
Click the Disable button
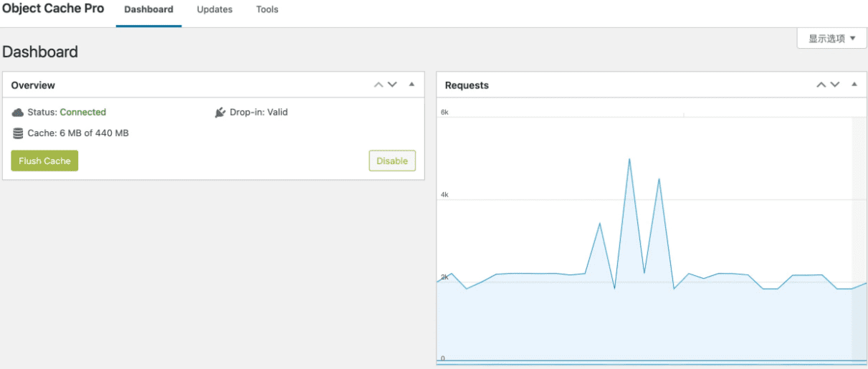(x=392, y=160)
